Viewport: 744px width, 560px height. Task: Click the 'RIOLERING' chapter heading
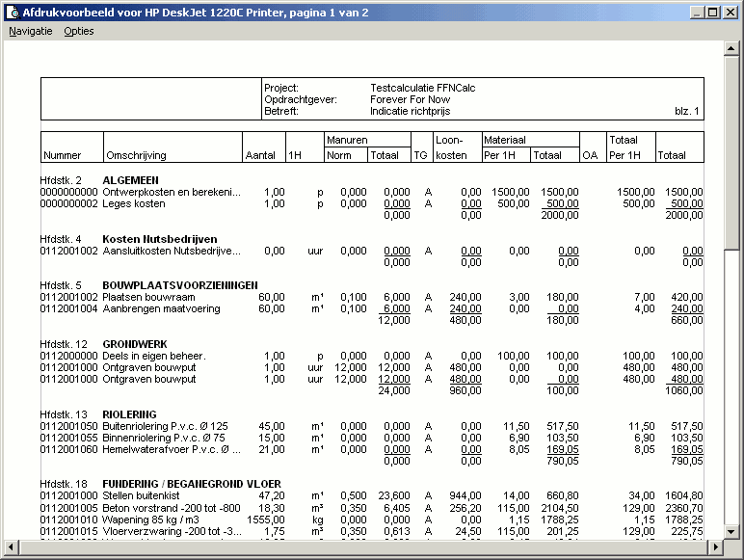pyautogui.click(x=129, y=414)
